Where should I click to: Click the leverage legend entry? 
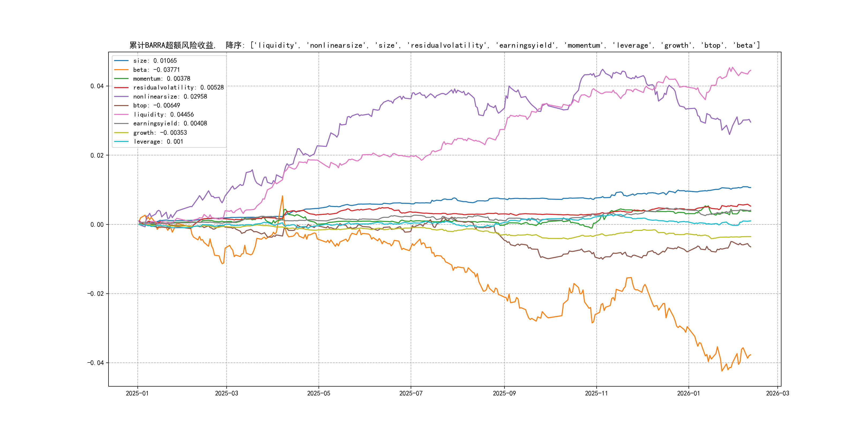pyautogui.click(x=158, y=141)
